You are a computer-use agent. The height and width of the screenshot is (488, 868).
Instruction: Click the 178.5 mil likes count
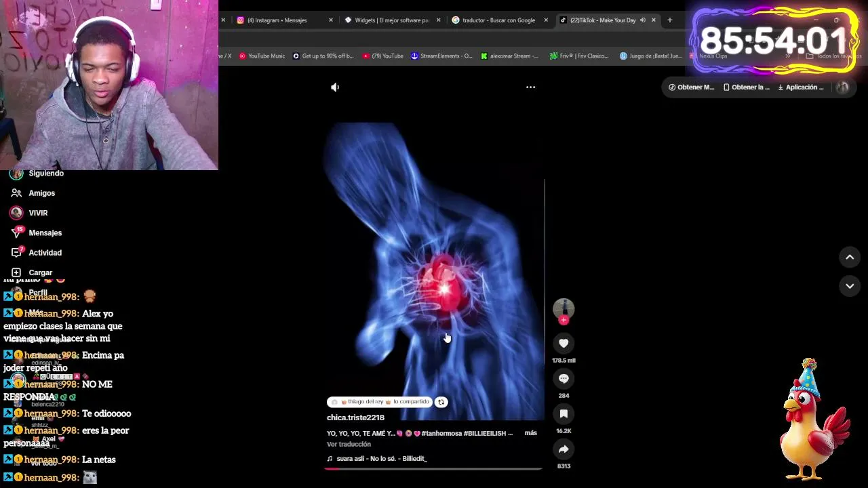tap(564, 361)
